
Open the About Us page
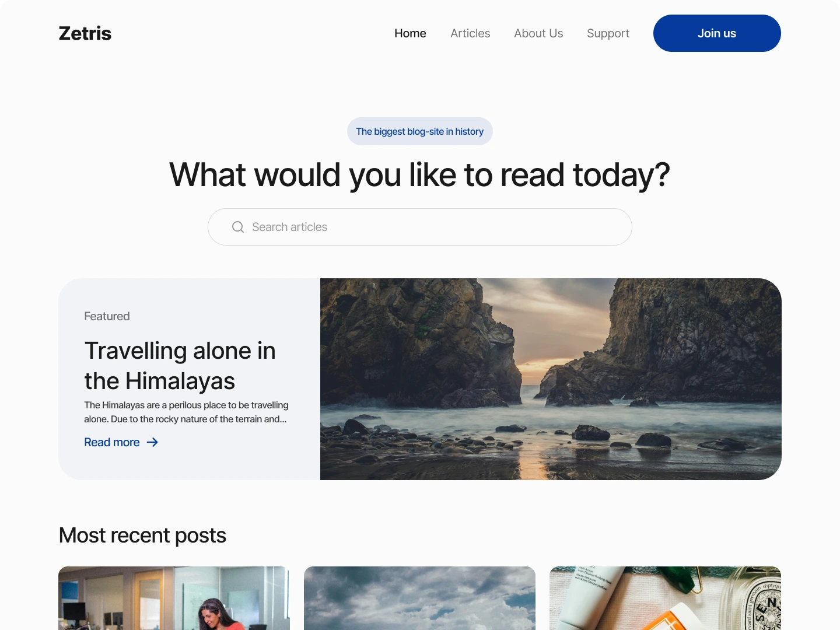pos(538,33)
